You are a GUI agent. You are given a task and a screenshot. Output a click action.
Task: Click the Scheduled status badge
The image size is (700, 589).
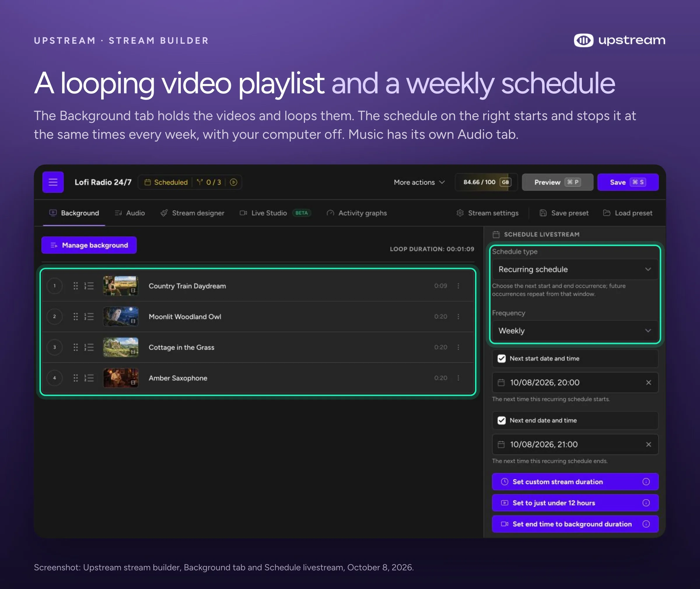166,182
